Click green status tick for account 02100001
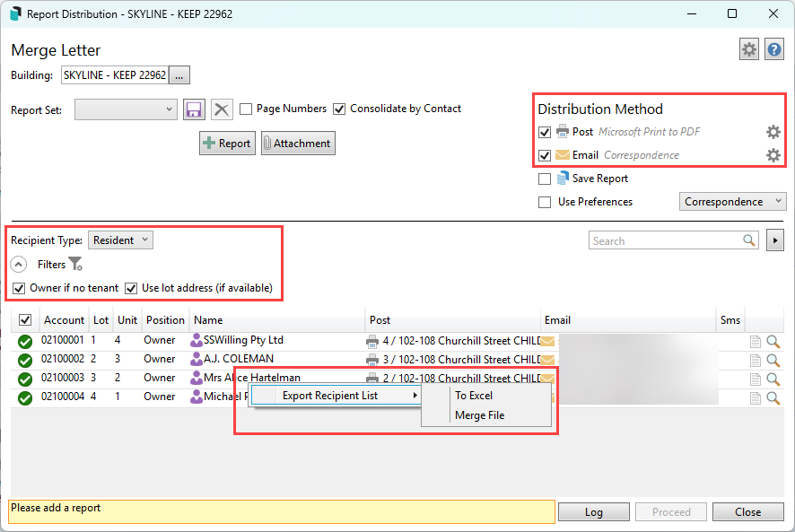The height and width of the screenshot is (532, 795). click(x=25, y=342)
